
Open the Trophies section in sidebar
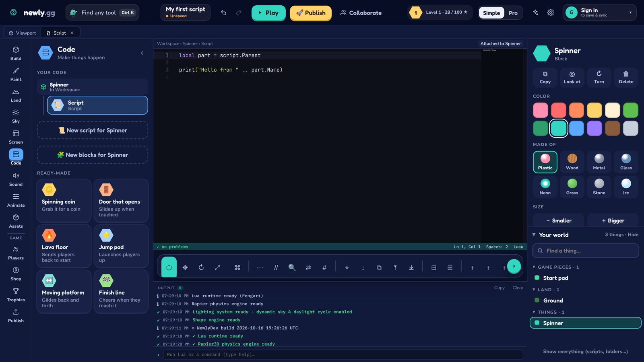pos(16,294)
